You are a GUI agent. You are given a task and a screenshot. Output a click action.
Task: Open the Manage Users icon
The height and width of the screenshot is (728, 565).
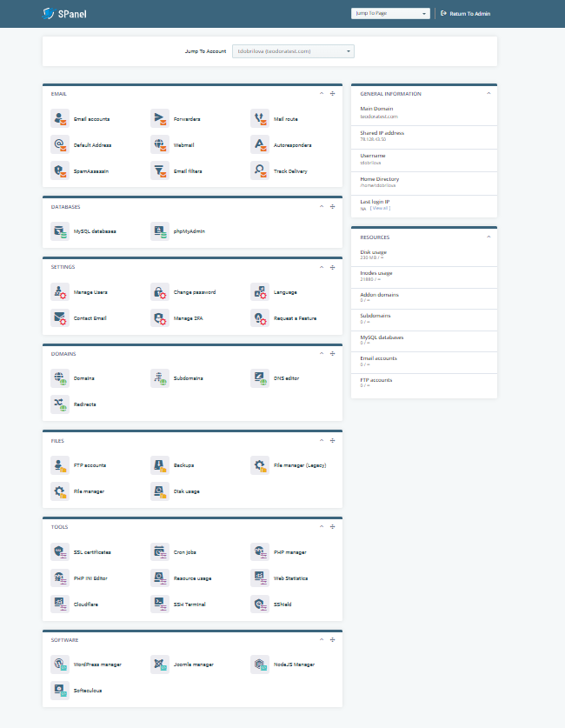click(x=60, y=292)
